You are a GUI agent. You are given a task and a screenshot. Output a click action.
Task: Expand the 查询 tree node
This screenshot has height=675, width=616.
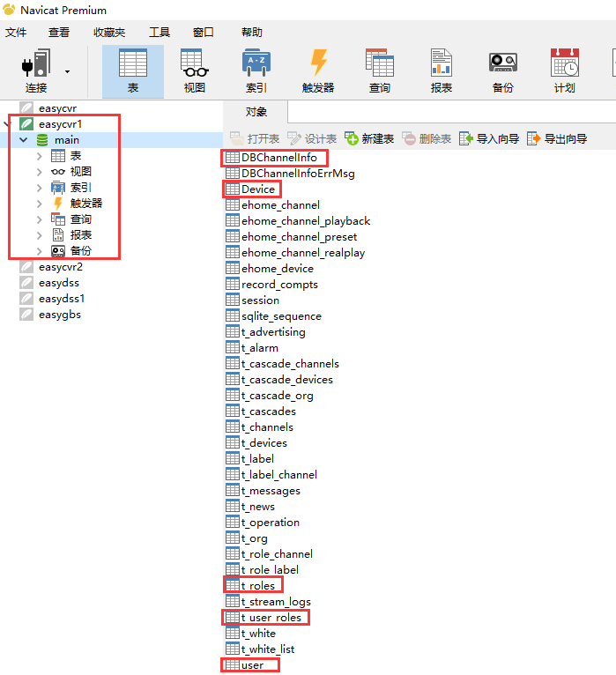(39, 219)
